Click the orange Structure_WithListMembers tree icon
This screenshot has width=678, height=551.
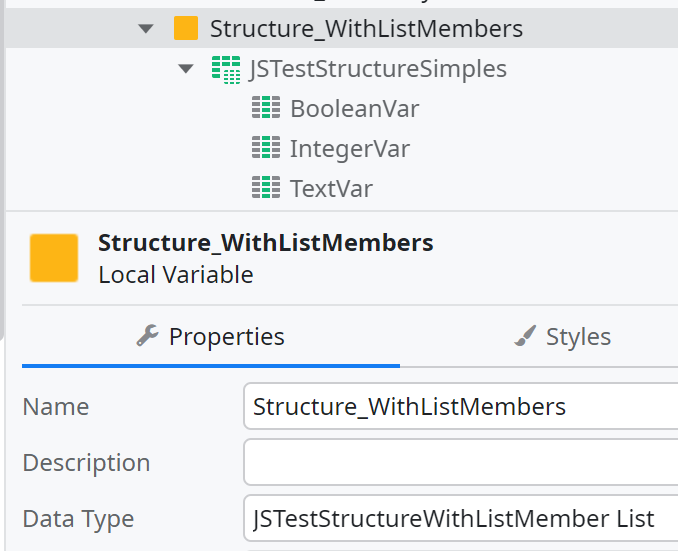(185, 29)
